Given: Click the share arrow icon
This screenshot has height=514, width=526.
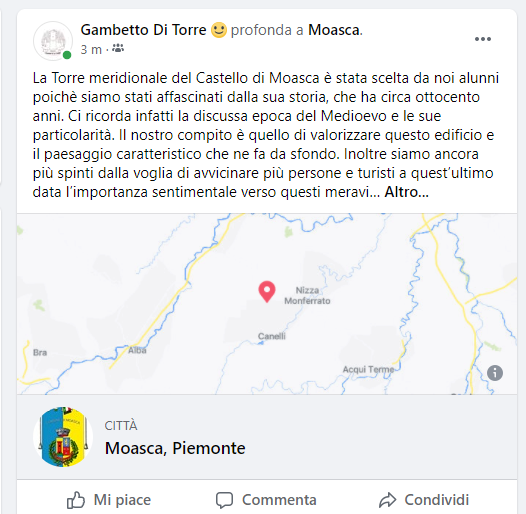Looking at the screenshot, I should point(387,500).
